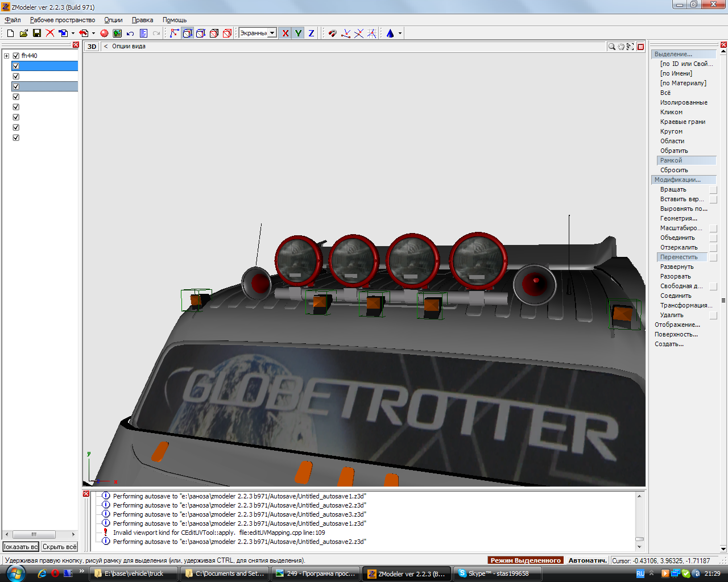Open the Экранные axis space dropdown
Viewport: 728px width, 582px height.
coord(272,34)
